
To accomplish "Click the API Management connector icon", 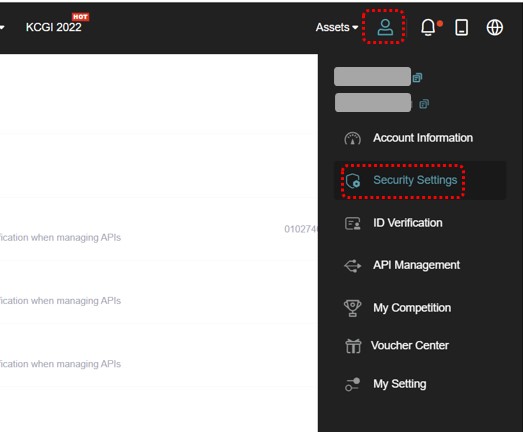I will (353, 266).
